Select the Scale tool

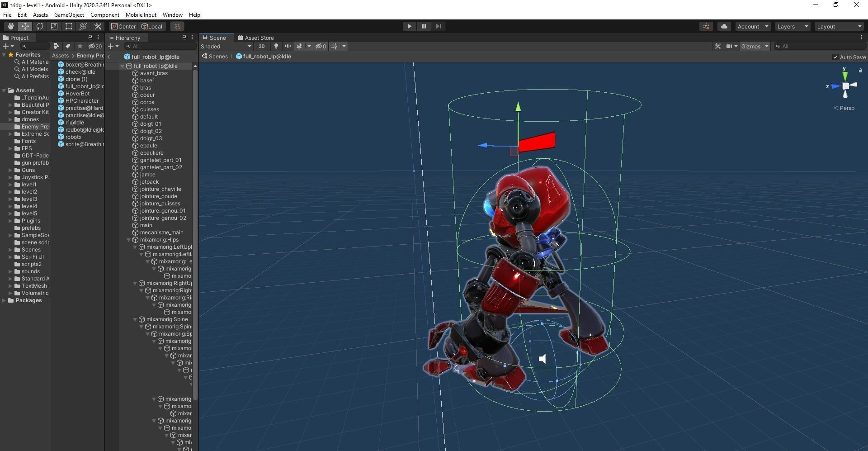click(54, 26)
